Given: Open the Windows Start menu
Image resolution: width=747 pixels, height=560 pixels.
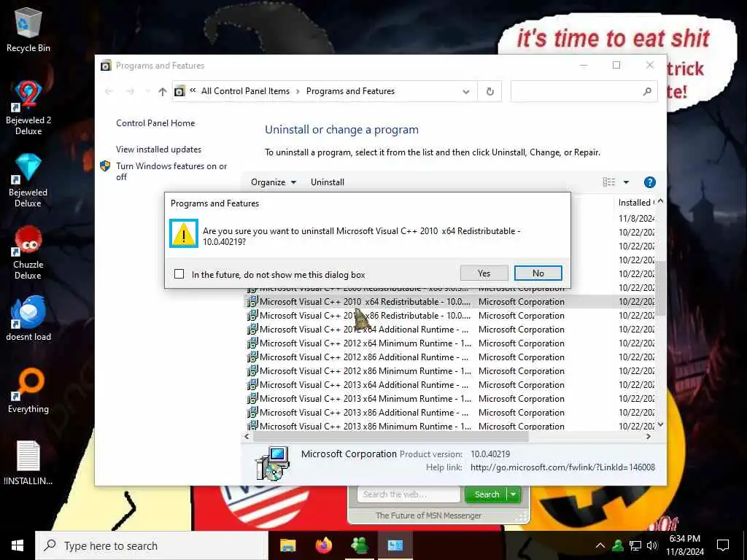Looking at the screenshot, I should coord(18,545).
